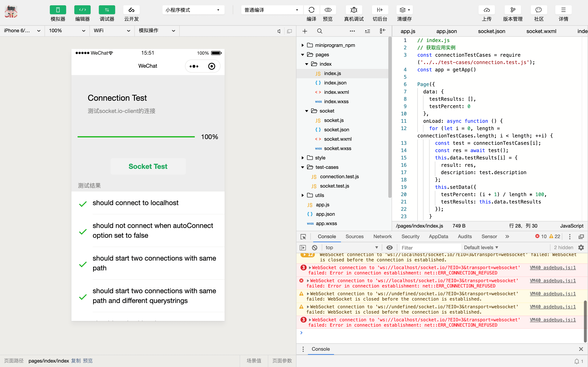The height and width of the screenshot is (367, 588).
Task: Launch 真机调试 remote debugging
Action: coord(354,10)
